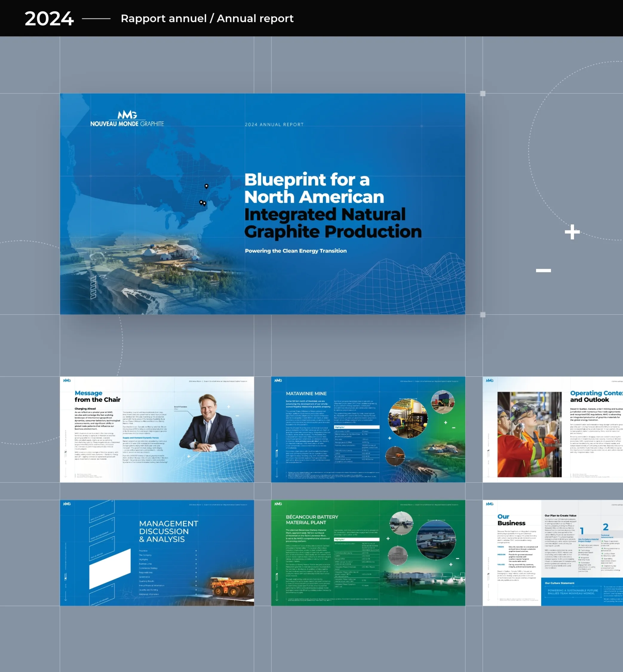Click the arrow next to Preamble
The image size is (623, 672).
coord(196,551)
